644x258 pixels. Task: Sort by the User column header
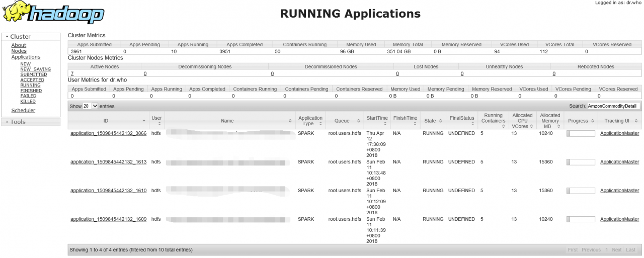click(156, 121)
